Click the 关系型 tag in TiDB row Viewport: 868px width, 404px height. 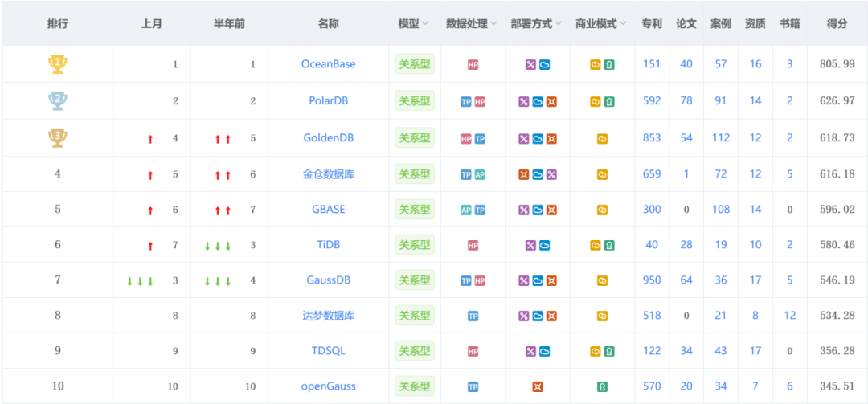click(415, 244)
